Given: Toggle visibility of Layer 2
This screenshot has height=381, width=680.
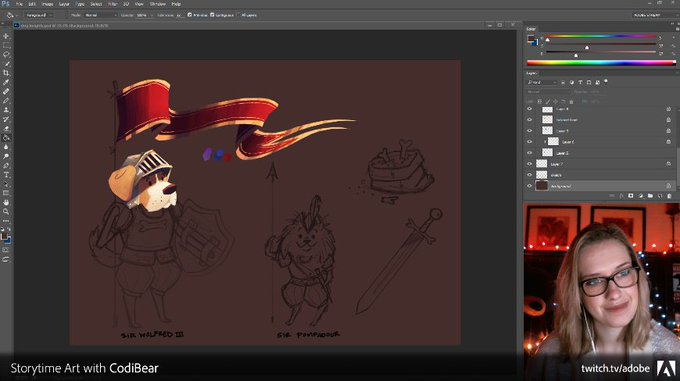Looking at the screenshot, I should pos(529,153).
